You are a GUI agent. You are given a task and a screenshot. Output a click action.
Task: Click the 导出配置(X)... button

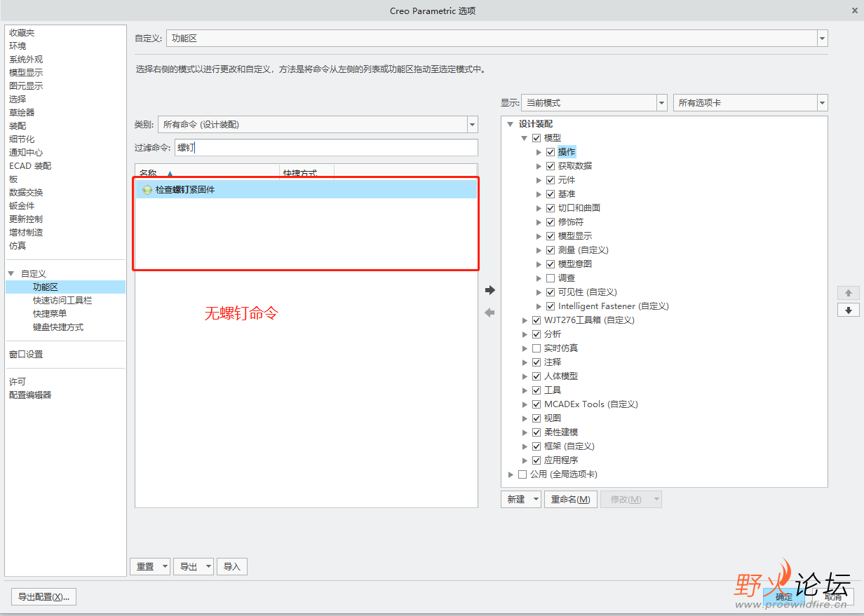coord(44,597)
